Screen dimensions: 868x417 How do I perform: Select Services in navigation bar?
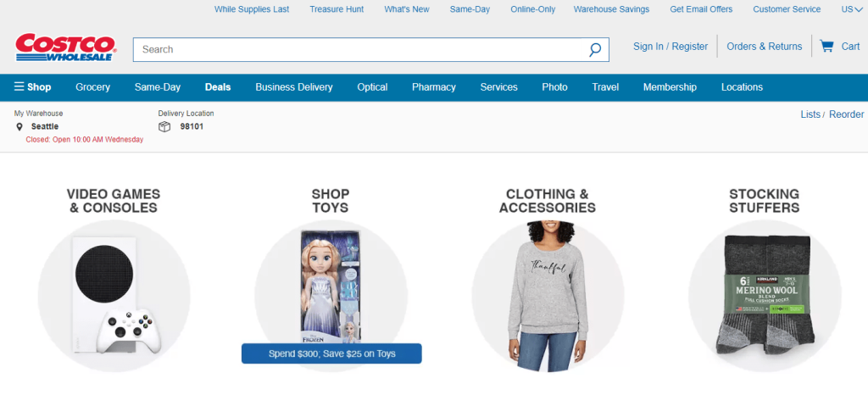tap(498, 87)
